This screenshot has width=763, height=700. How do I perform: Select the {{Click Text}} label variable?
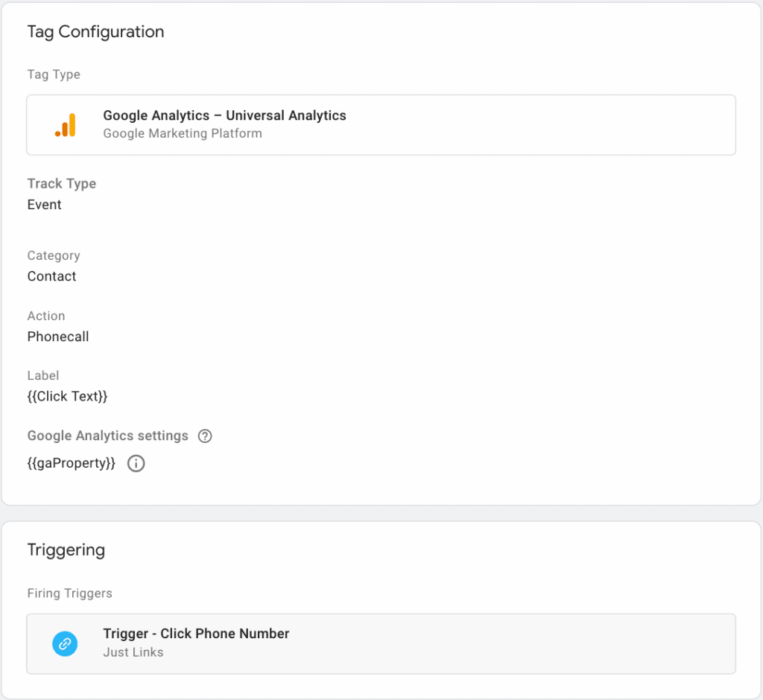[67, 396]
